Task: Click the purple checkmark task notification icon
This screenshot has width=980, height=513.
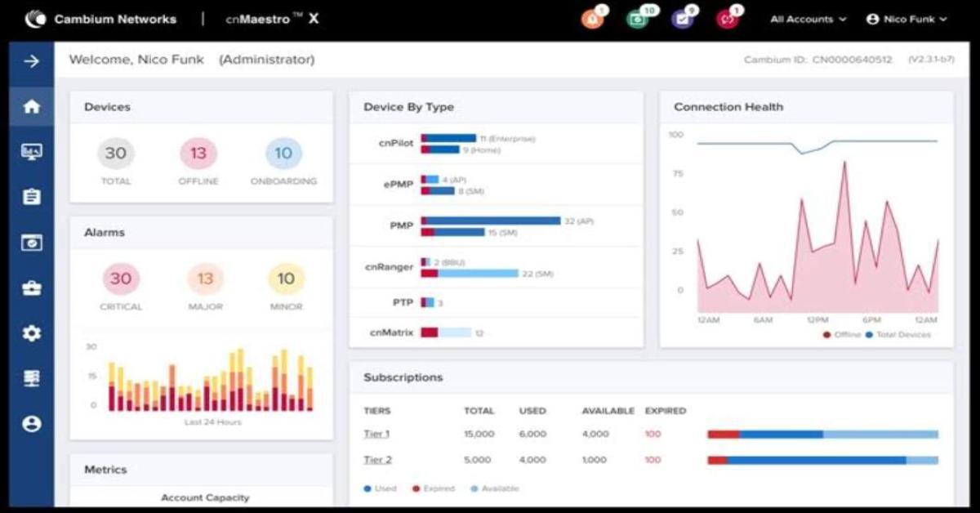Action: click(x=681, y=19)
